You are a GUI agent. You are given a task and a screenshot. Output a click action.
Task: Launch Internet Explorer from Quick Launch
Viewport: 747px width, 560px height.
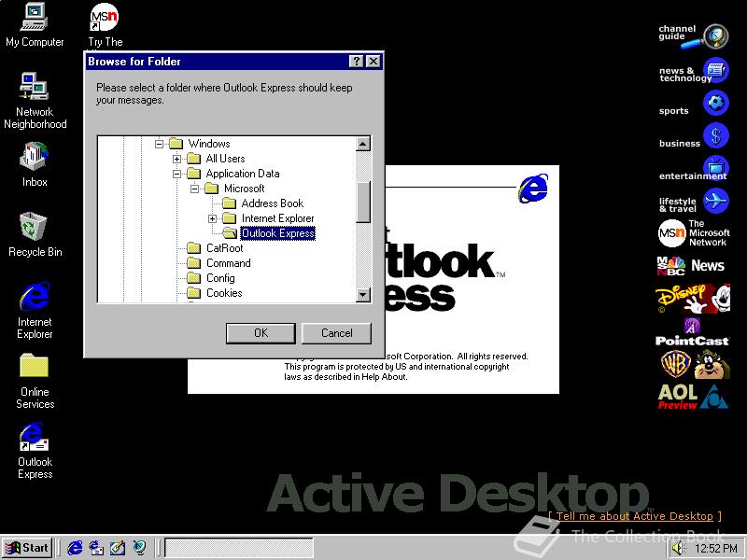75,548
